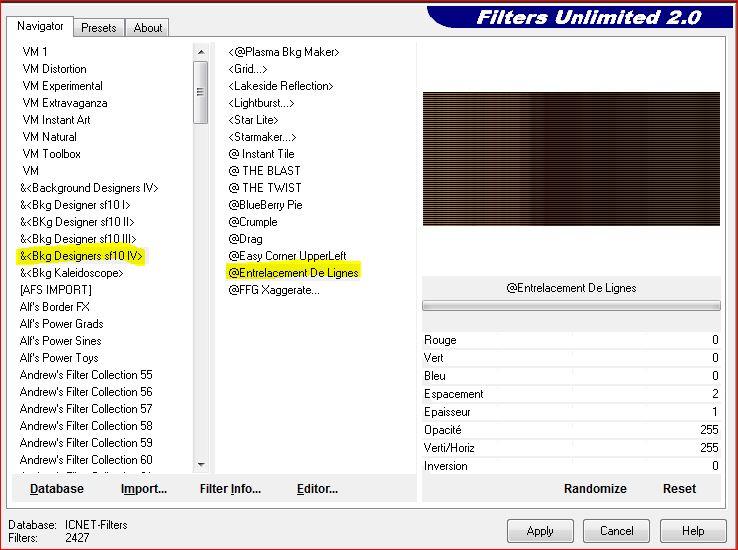Click the Apply button
The image size is (738, 550).
(540, 531)
